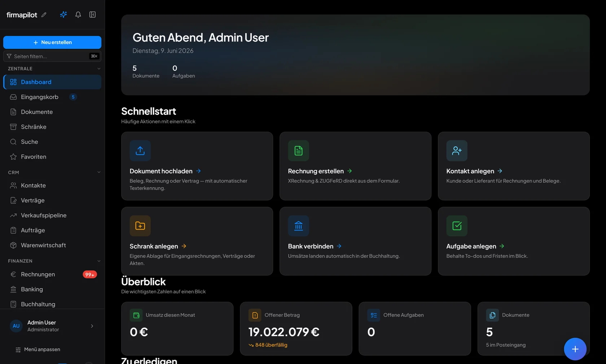
Task: Click the upload icon on Dokument hochladen card
Action: [140, 151]
